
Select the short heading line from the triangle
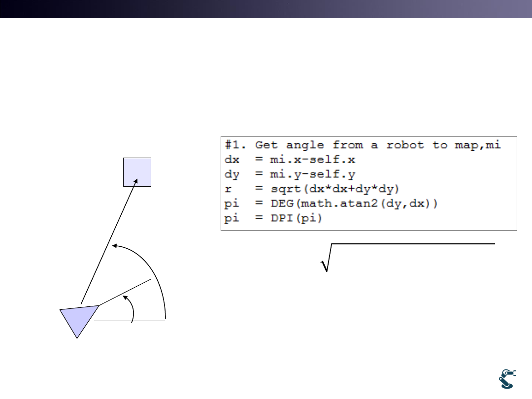(125, 293)
